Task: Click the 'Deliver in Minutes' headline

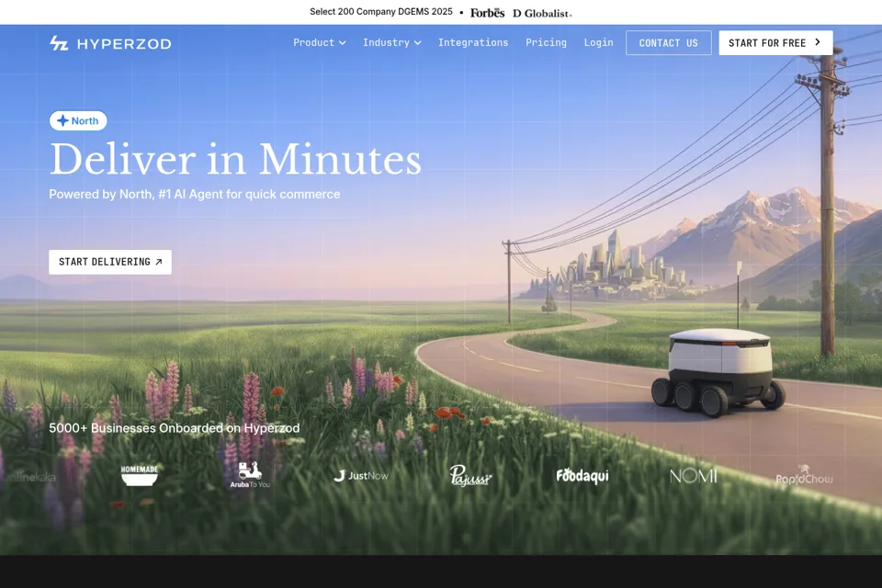Action: pos(235,159)
